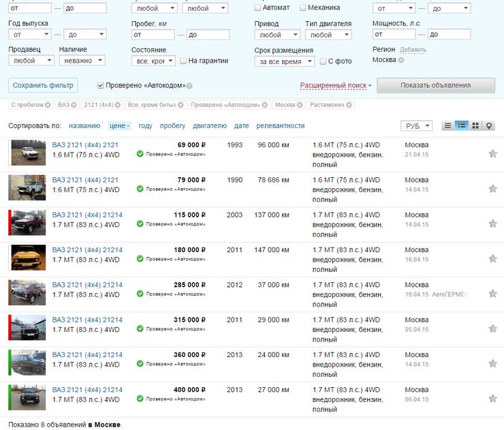Uncheck «Проверено Автокодом» checkbox
The image size is (504, 430).
(101, 86)
